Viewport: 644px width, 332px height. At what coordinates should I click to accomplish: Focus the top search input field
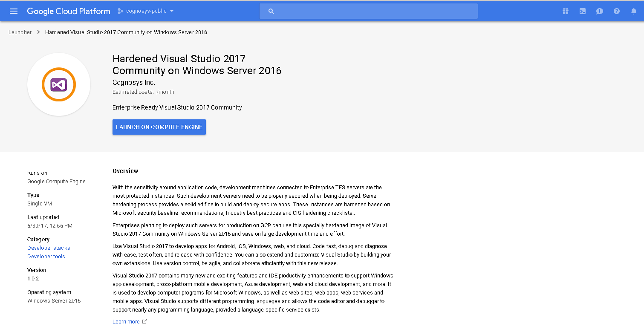(375, 11)
